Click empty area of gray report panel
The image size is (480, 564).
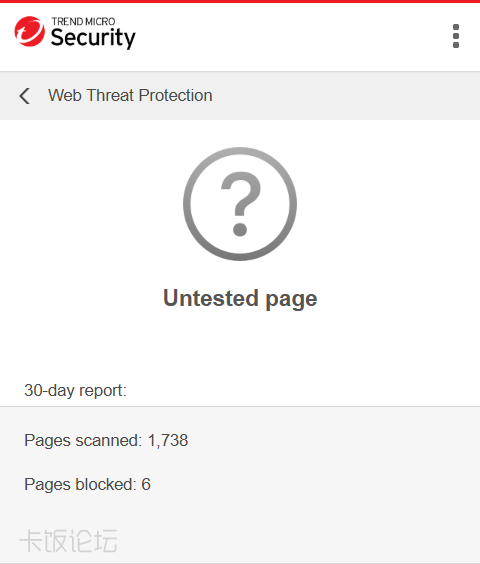[324, 511]
